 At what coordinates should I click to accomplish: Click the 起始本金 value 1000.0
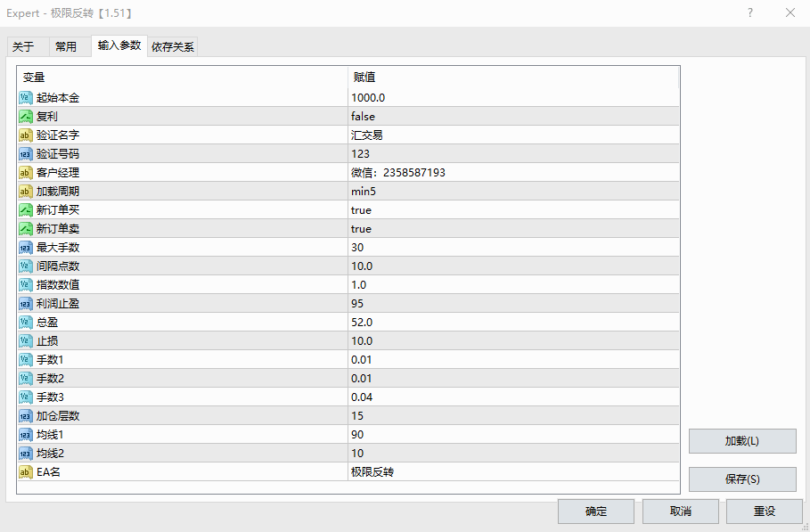(x=368, y=98)
